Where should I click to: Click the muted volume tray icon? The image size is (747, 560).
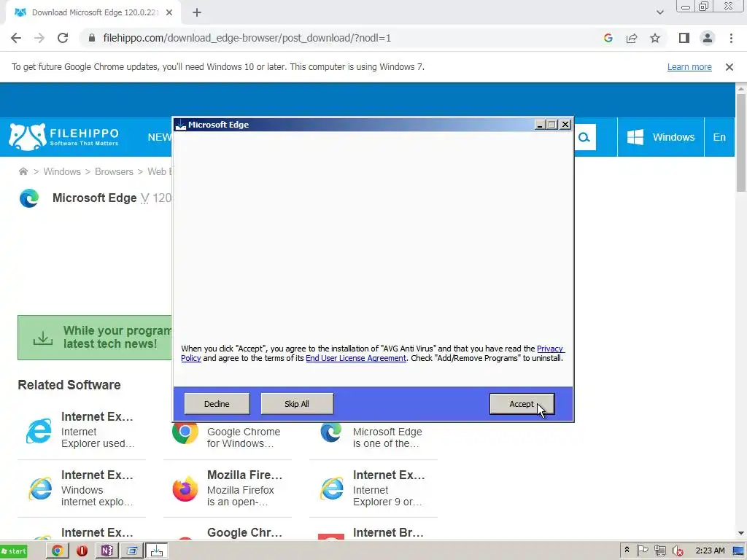coord(678,551)
